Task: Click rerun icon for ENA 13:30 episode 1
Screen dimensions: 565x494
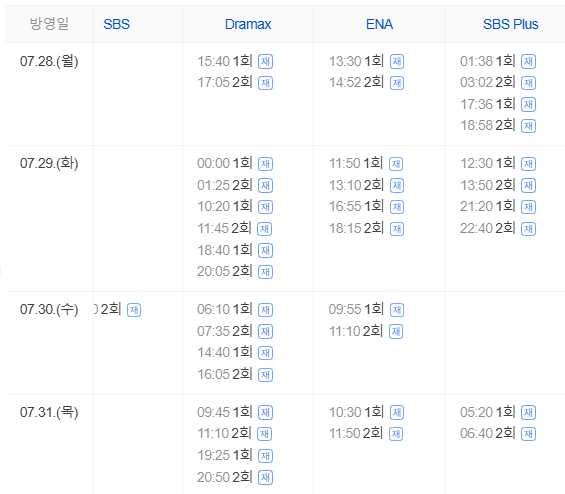Action: pos(397,62)
